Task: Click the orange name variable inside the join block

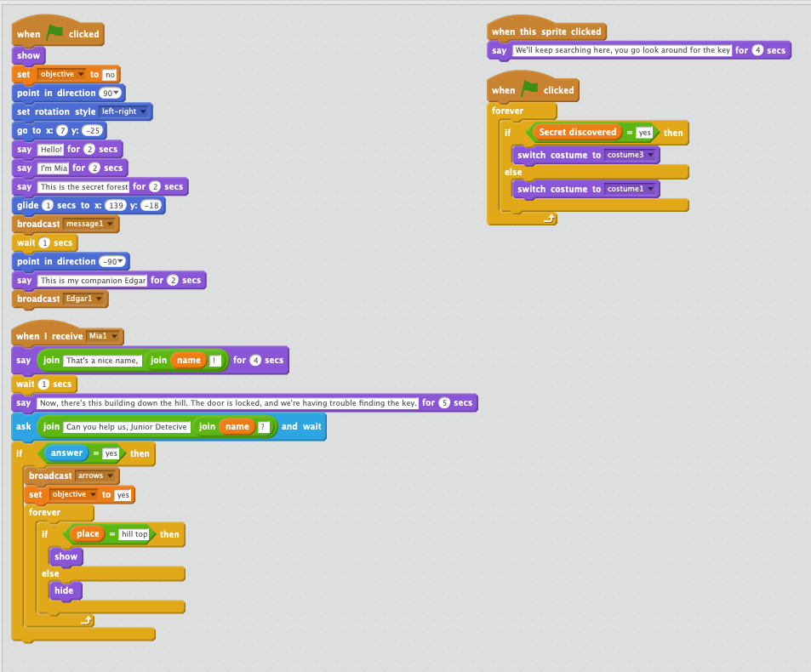Action: [188, 360]
